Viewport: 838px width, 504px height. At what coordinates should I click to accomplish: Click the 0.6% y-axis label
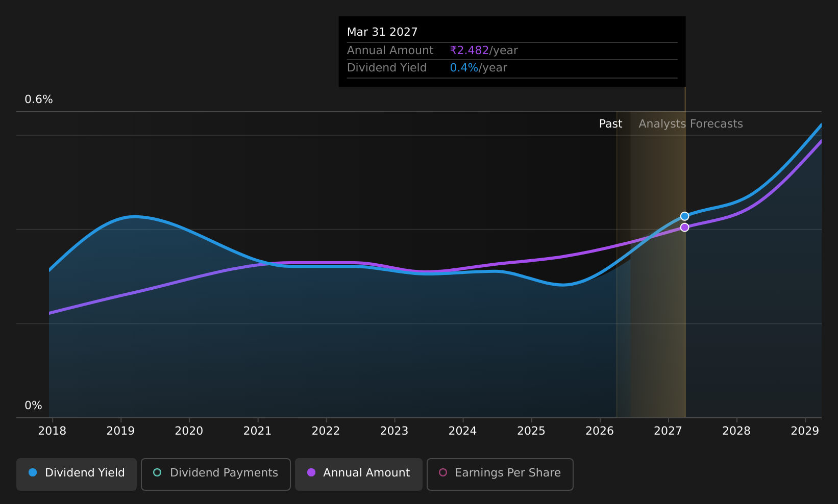[x=39, y=99]
